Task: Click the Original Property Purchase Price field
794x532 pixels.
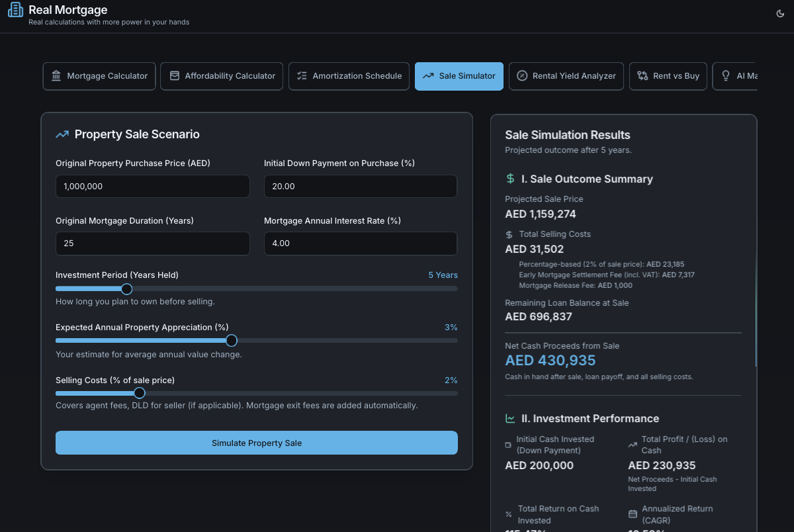Action: pos(153,187)
